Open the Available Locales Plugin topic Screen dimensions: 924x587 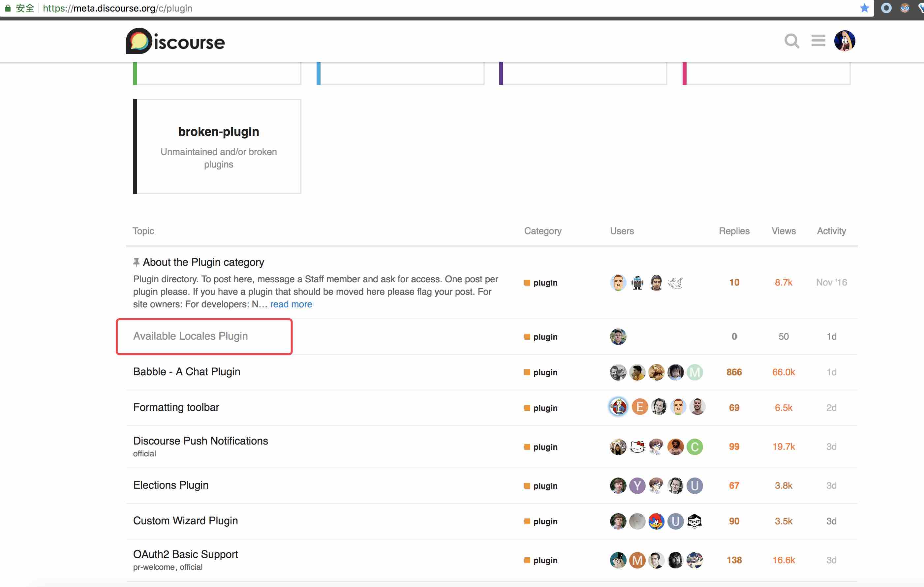(190, 336)
